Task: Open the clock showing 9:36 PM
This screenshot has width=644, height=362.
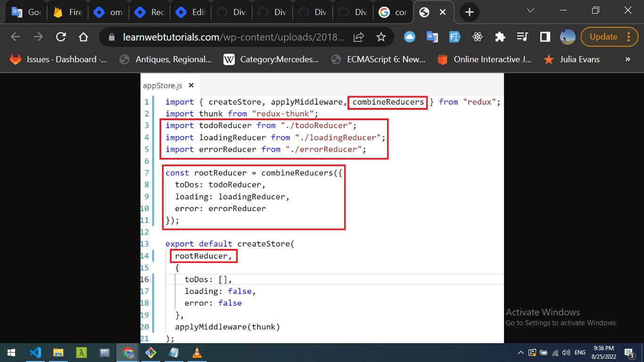Action: point(604,353)
